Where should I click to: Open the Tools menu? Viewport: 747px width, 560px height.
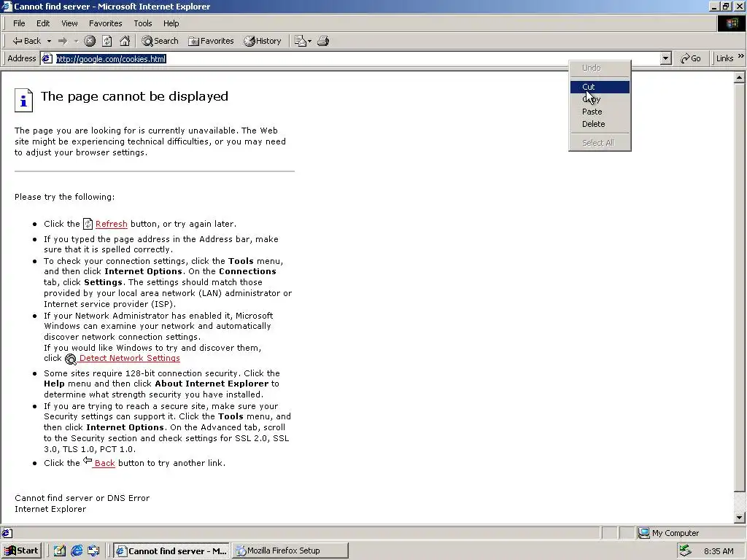tap(142, 23)
